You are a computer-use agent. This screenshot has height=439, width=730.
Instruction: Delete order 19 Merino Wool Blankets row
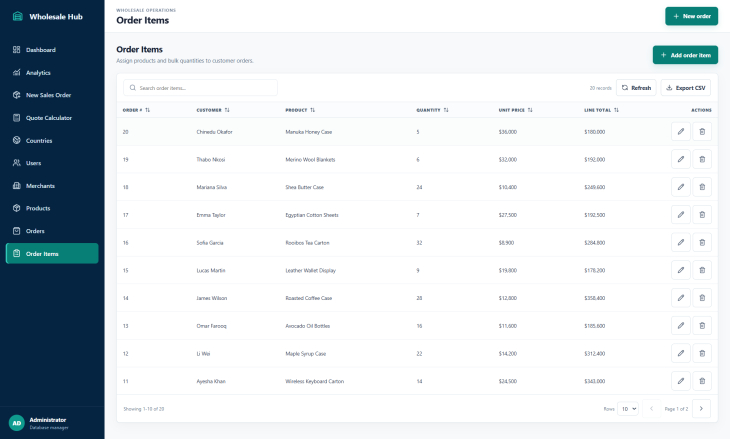[702, 159]
